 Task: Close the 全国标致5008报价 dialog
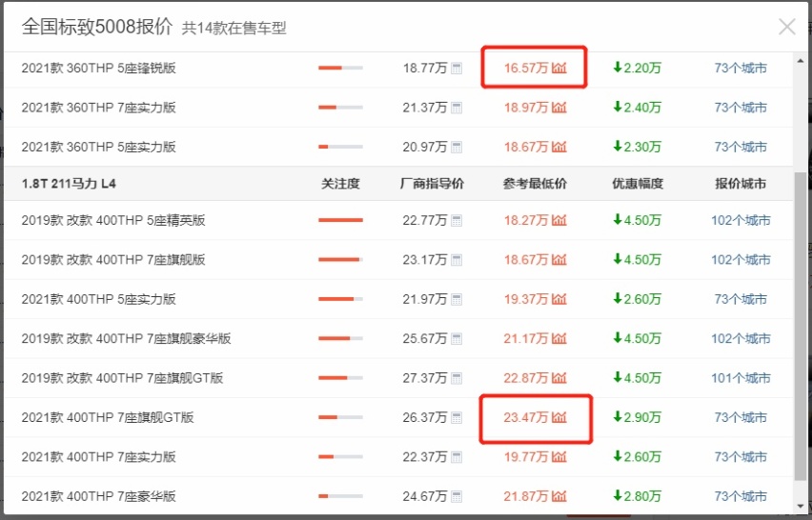click(786, 27)
